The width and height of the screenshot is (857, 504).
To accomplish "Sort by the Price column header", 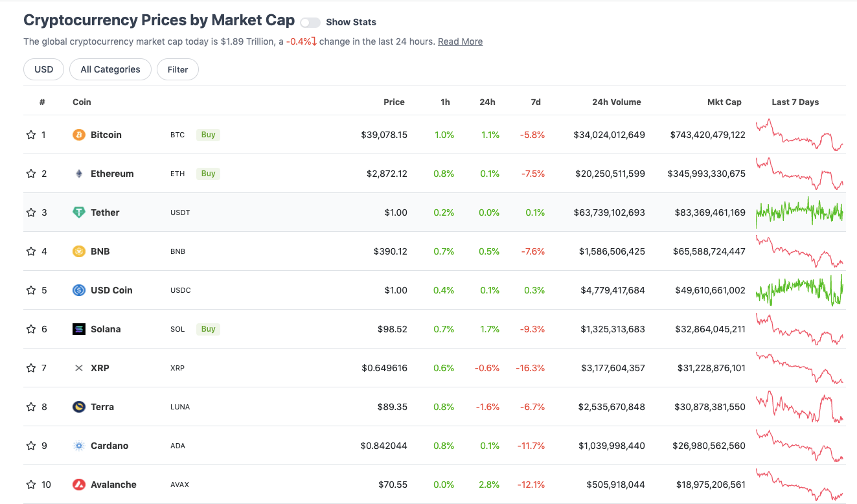I will tap(394, 102).
